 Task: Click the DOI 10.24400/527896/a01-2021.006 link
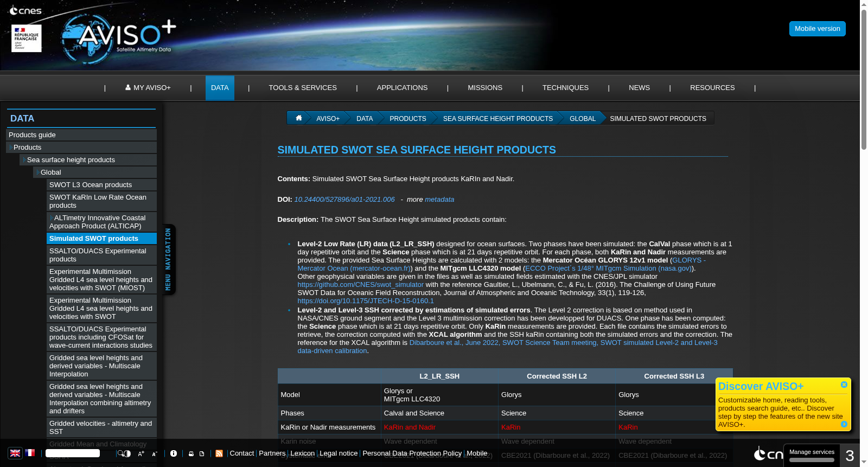click(x=344, y=200)
